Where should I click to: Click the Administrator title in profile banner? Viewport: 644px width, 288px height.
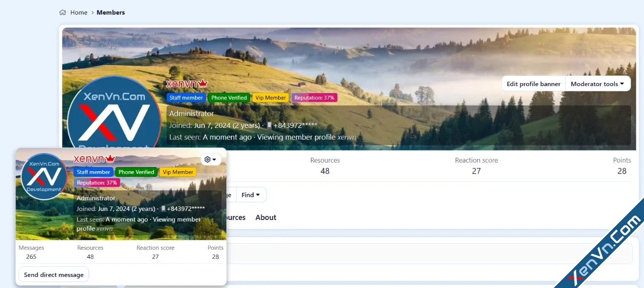[x=192, y=114]
